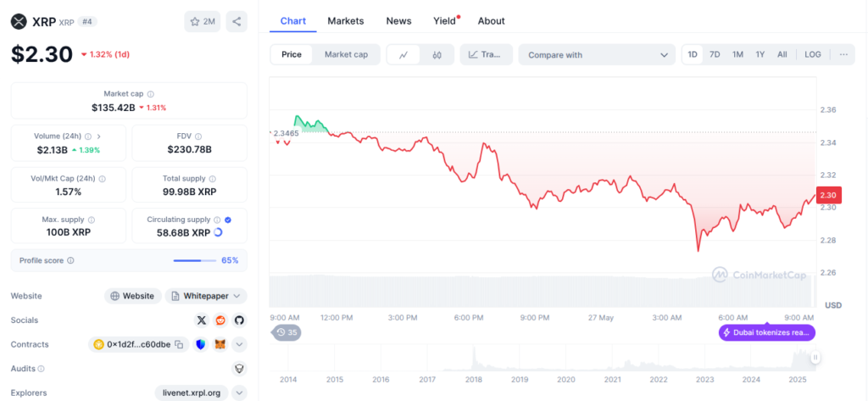868x401 pixels.
Task: Expand the Contracts chevron dropdown
Action: coord(239,344)
